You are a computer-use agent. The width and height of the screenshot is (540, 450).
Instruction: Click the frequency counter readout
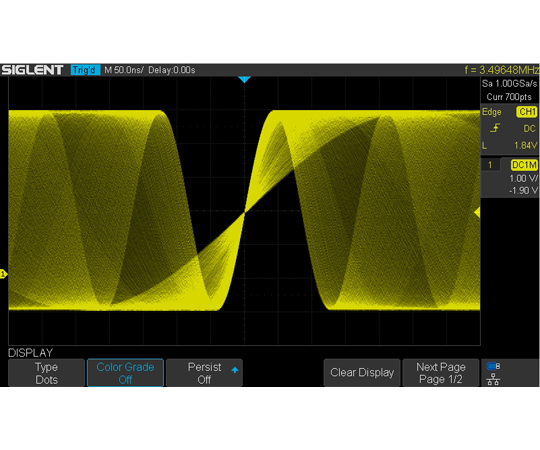pyautogui.click(x=502, y=70)
